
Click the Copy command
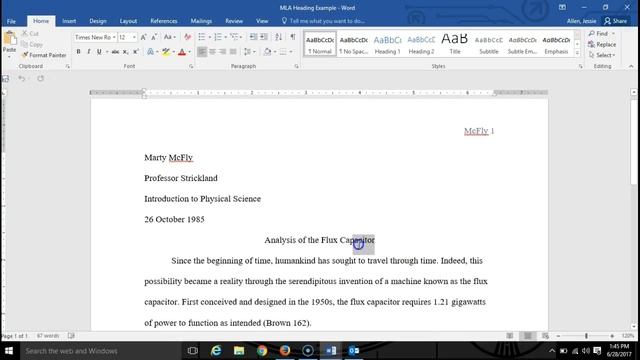pos(32,44)
